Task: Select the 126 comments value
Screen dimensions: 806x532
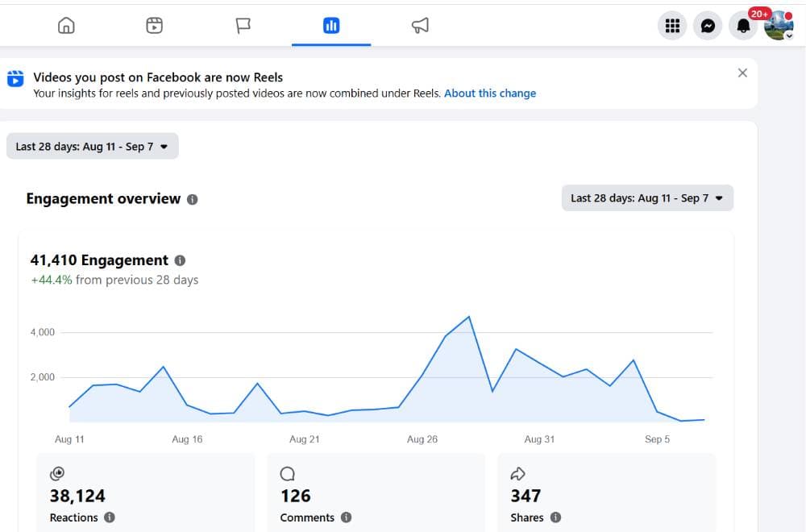Action: coord(296,496)
